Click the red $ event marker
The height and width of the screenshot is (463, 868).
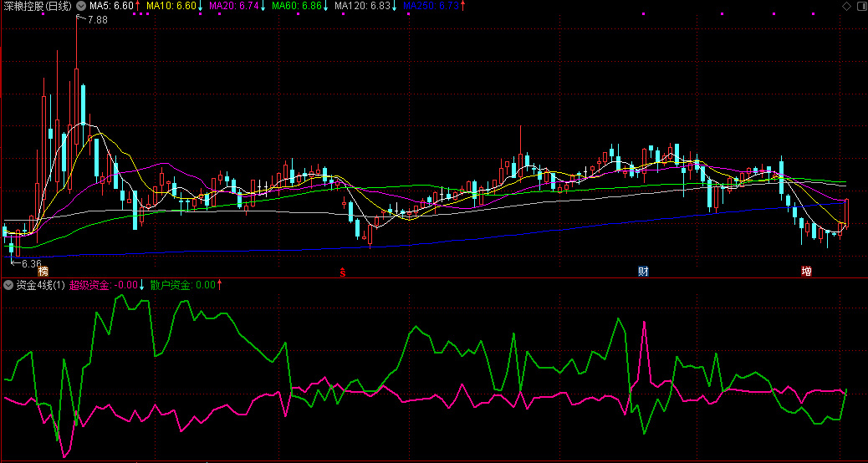(342, 271)
